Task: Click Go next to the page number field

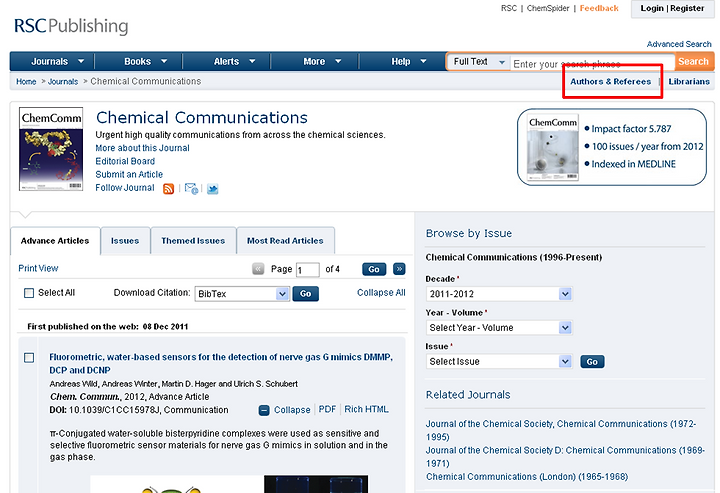Action: [x=374, y=269]
